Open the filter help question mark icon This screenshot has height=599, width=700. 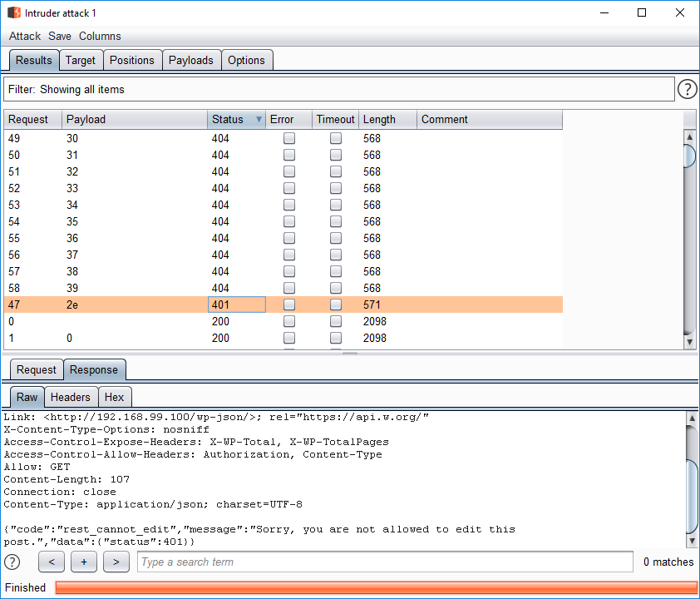(687, 89)
